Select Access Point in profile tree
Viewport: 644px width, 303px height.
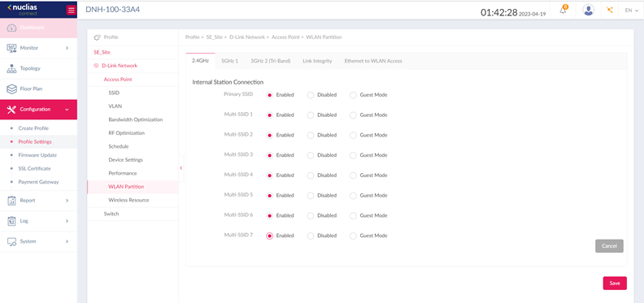pyautogui.click(x=118, y=80)
